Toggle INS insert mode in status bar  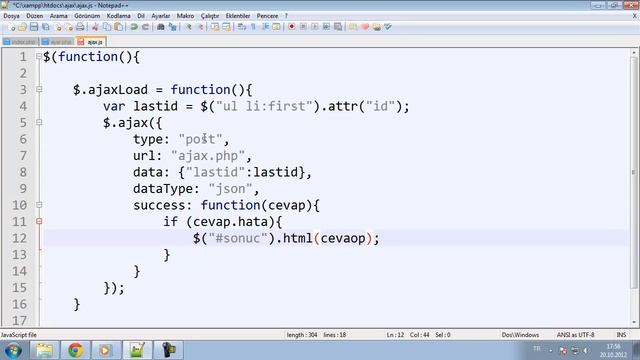click(x=621, y=335)
